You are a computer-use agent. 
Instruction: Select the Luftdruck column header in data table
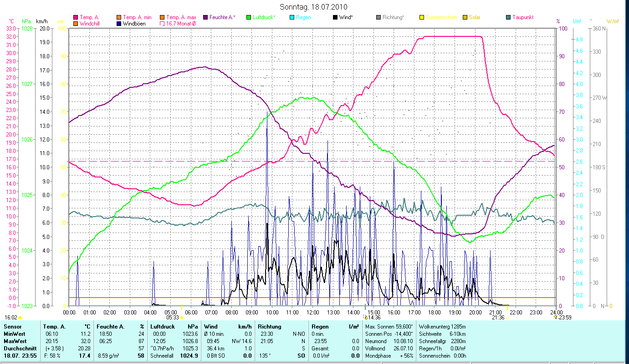point(162,327)
